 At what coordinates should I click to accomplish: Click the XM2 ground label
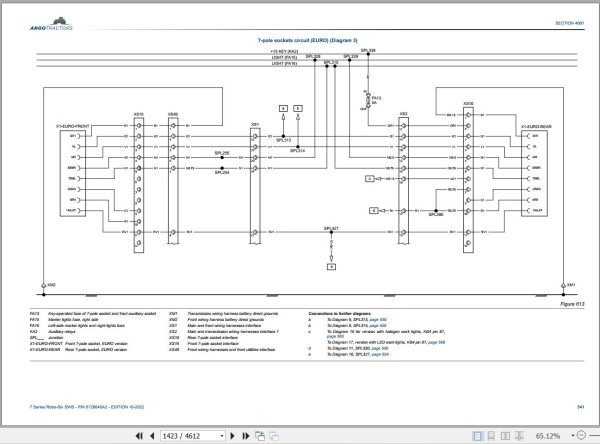(52, 285)
